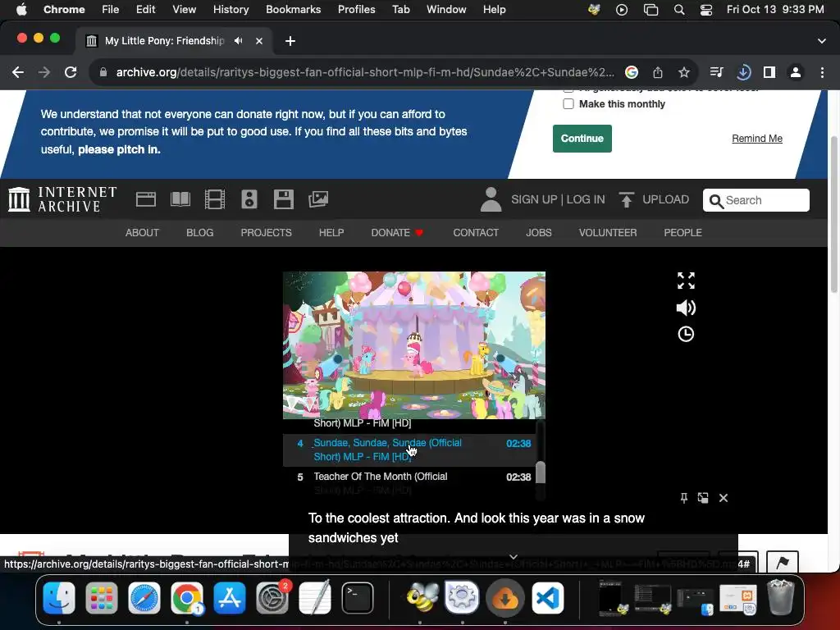Open Chrome downloads icon

(x=743, y=72)
